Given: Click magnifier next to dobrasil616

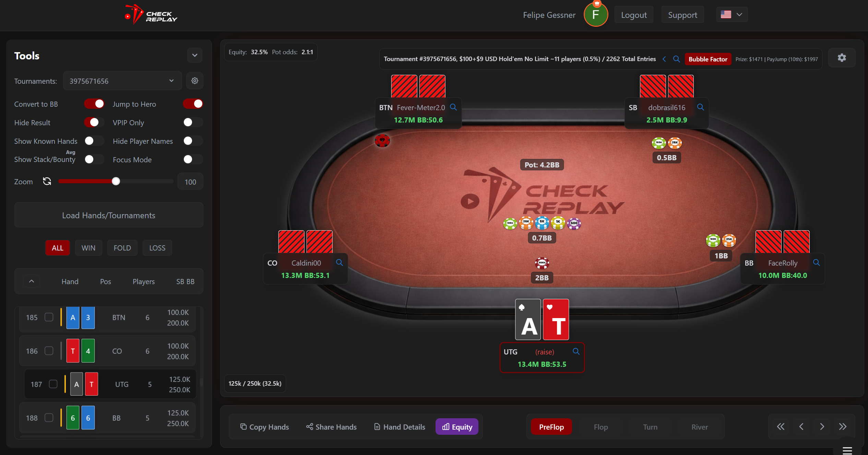Looking at the screenshot, I should (x=701, y=107).
